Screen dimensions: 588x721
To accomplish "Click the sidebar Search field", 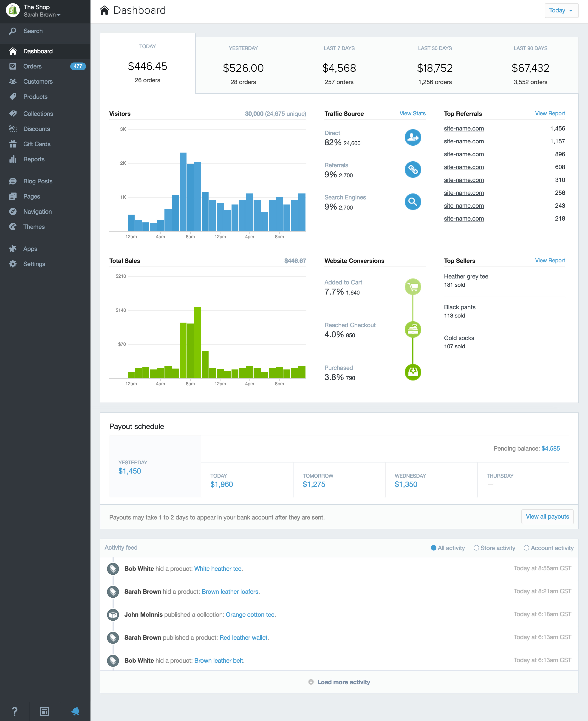I will [33, 31].
